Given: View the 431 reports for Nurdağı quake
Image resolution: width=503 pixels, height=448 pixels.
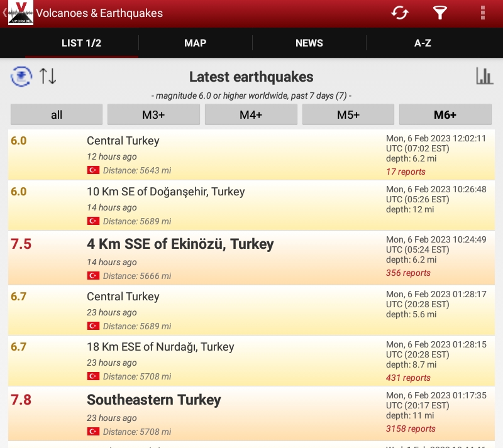Looking at the screenshot, I should click(x=408, y=378).
